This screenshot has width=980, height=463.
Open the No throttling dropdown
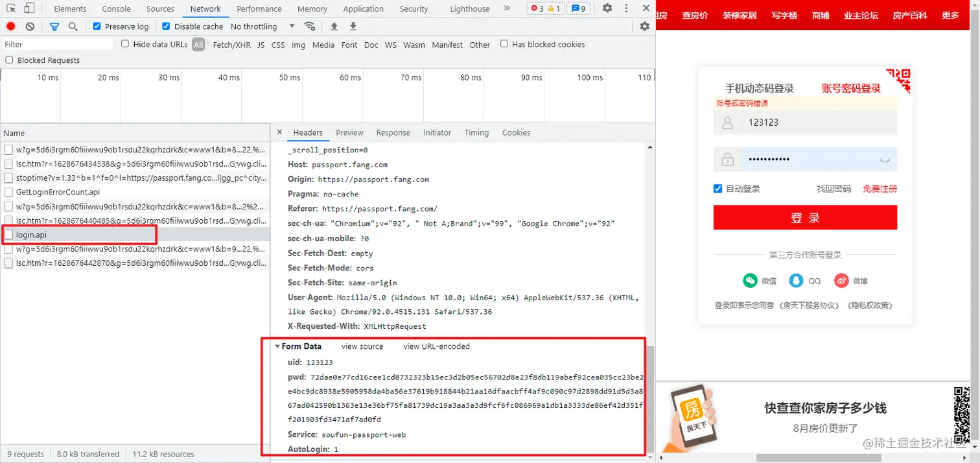coord(262,27)
